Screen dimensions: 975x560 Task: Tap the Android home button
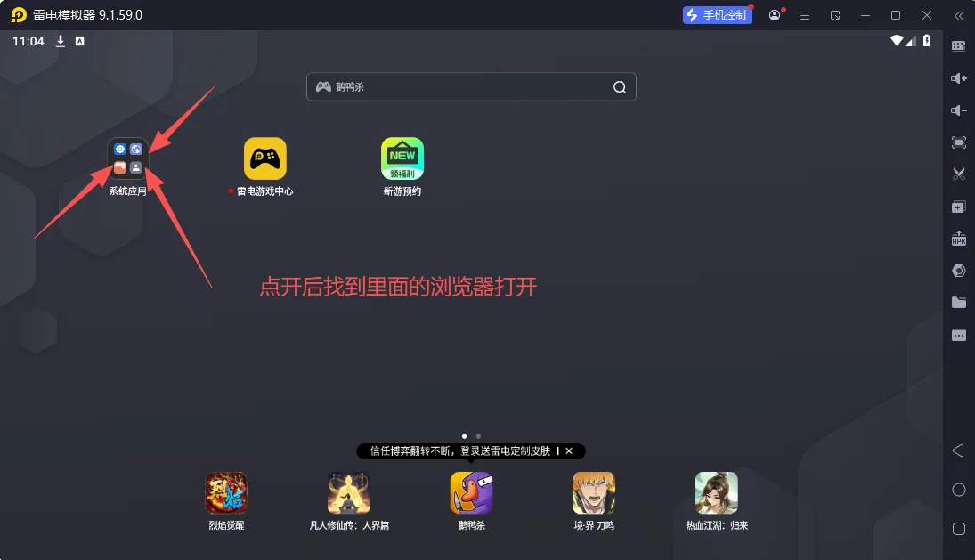coord(958,489)
